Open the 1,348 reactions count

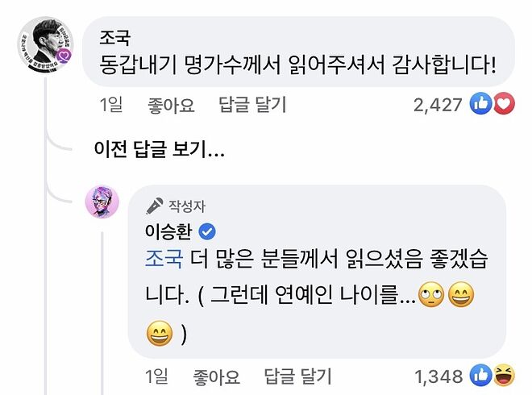click(438, 376)
